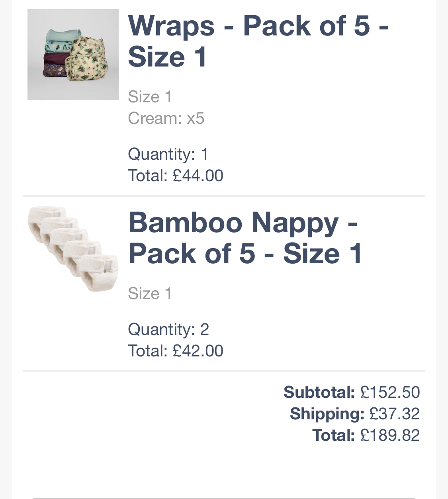
Task: Open the Wraps pack product thumbnail
Action: [x=73, y=55]
